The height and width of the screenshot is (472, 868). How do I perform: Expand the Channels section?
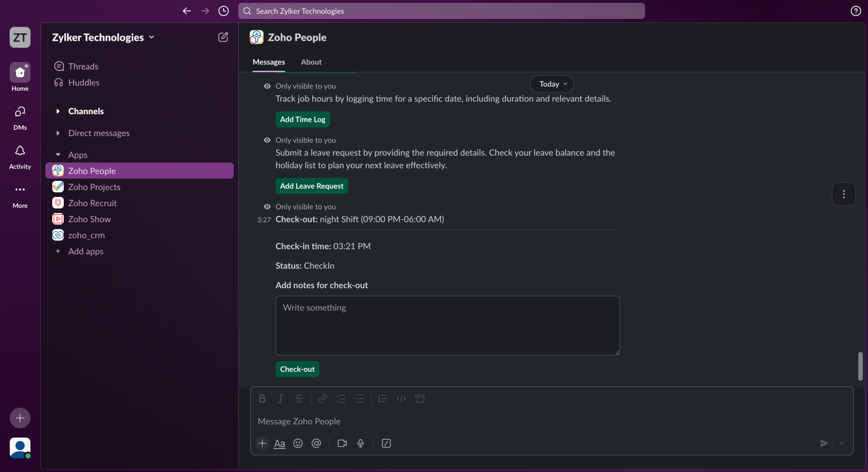pyautogui.click(x=58, y=111)
